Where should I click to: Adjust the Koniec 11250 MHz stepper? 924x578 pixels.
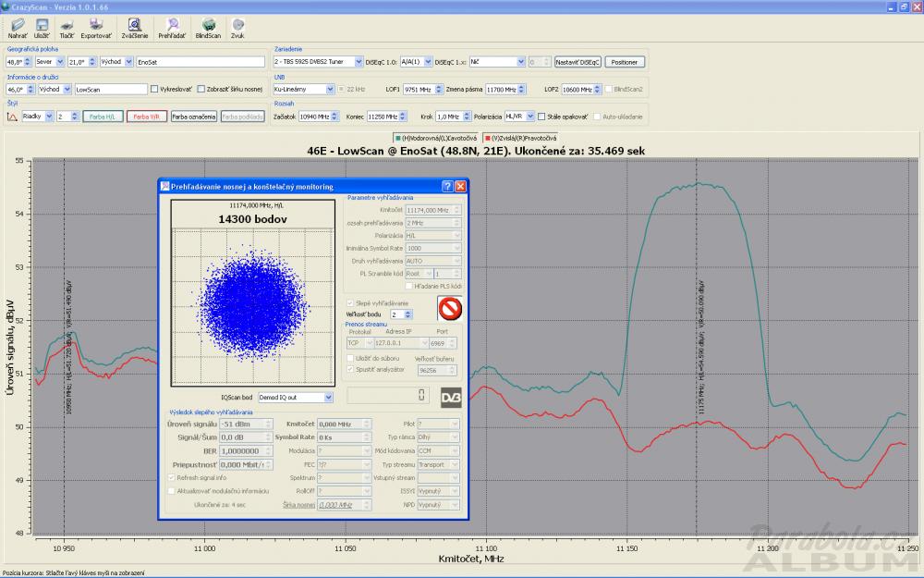(x=403, y=117)
